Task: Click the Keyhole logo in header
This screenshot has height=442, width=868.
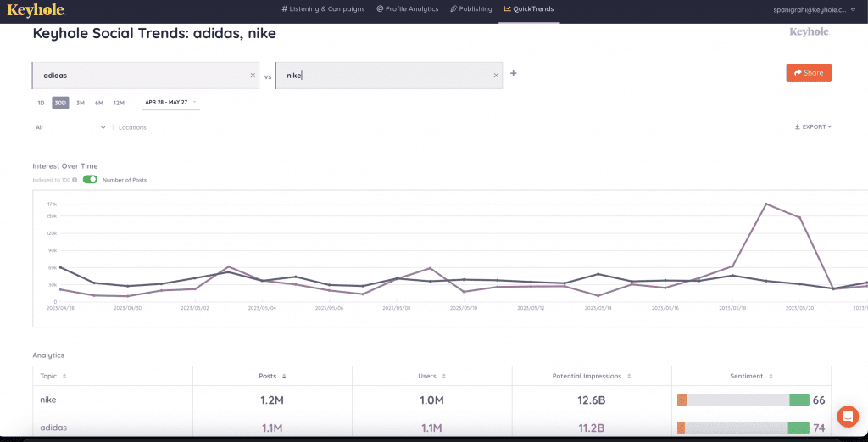Action: pos(36,9)
